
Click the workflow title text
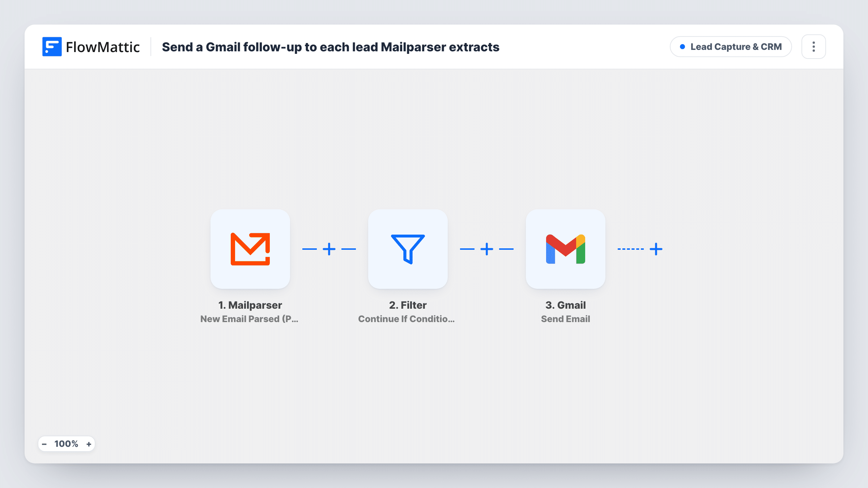[331, 47]
